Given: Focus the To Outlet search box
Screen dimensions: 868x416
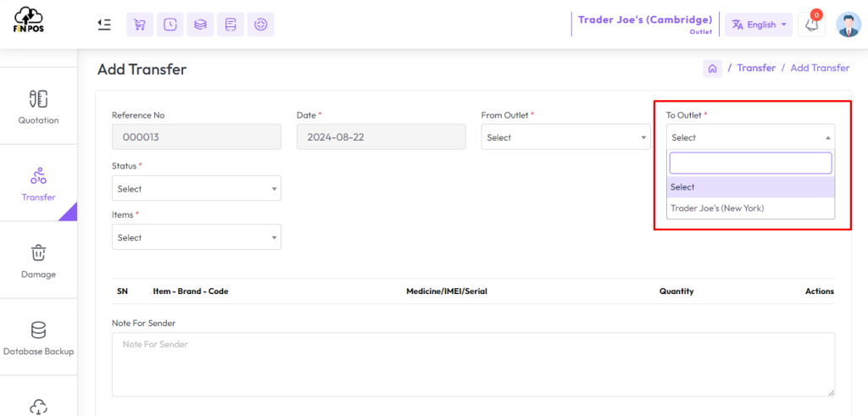Looking at the screenshot, I should tap(751, 164).
